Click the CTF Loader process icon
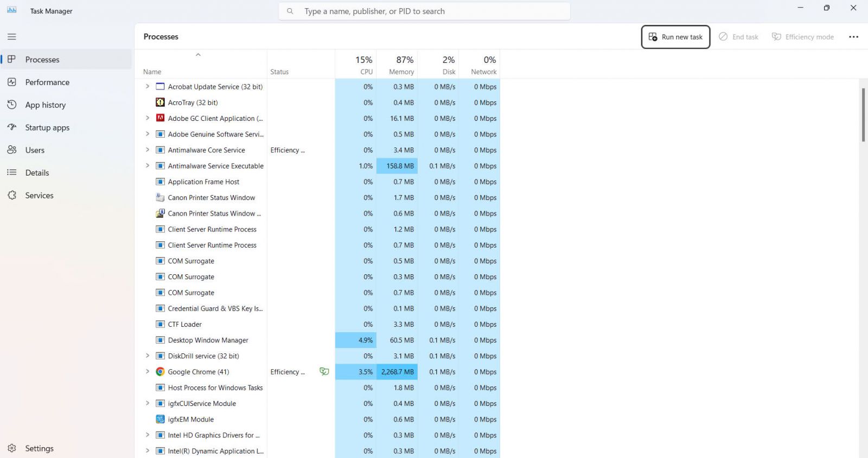Image resolution: width=868 pixels, height=458 pixels. pos(160,324)
